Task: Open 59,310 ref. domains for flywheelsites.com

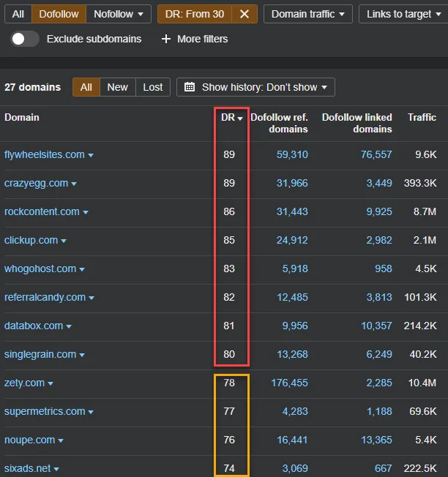Action: point(292,154)
